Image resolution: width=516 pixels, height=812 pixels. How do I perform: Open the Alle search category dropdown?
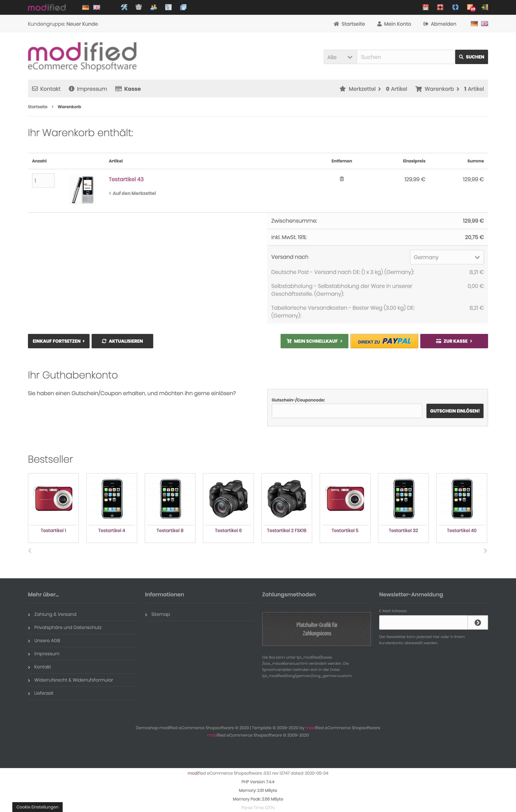(x=340, y=57)
